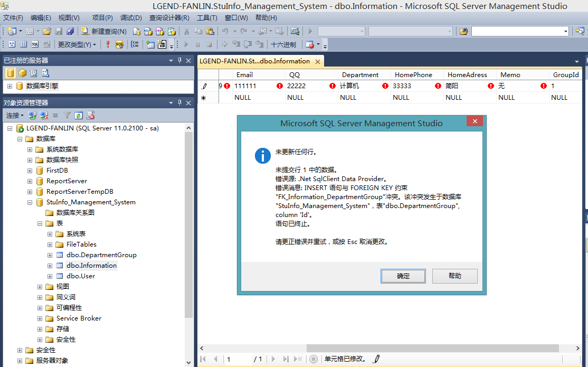Click the Object Explorer Refresh icon

(x=78, y=115)
